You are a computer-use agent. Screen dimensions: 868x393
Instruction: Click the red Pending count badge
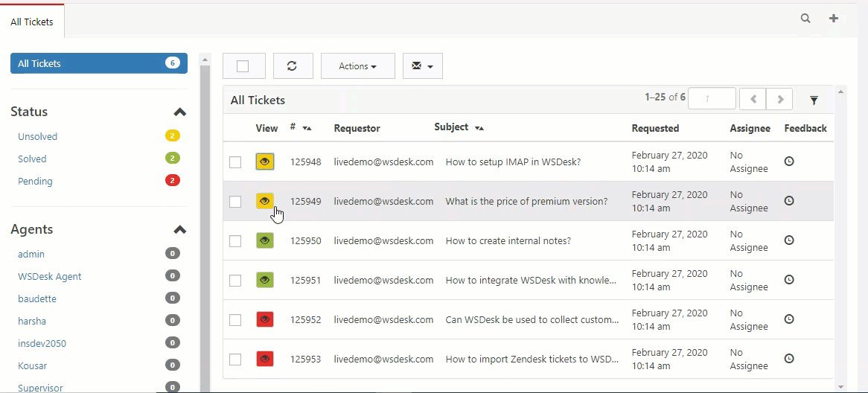pos(172,180)
